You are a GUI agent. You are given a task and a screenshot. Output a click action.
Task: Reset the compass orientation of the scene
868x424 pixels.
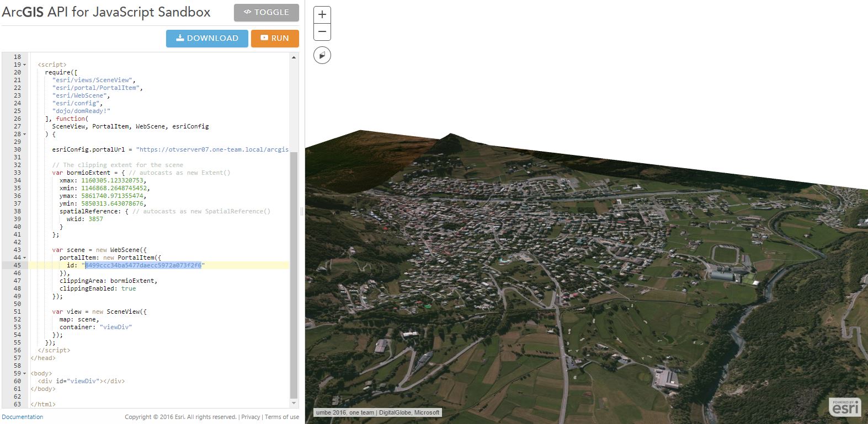[x=322, y=55]
